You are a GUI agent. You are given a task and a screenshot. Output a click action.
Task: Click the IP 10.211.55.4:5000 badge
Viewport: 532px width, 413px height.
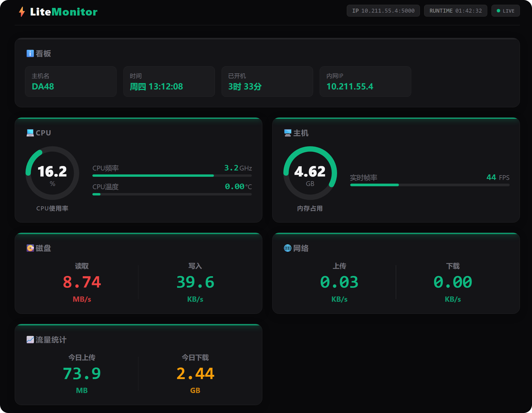383,11
